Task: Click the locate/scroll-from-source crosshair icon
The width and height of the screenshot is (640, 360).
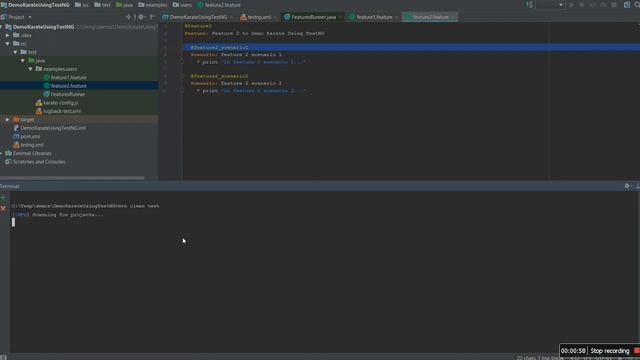Action: coord(129,17)
